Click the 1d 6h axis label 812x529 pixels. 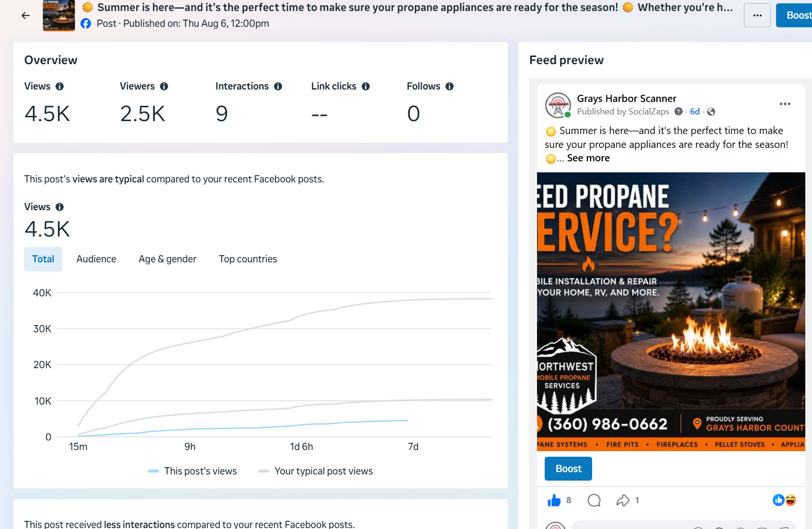click(301, 447)
